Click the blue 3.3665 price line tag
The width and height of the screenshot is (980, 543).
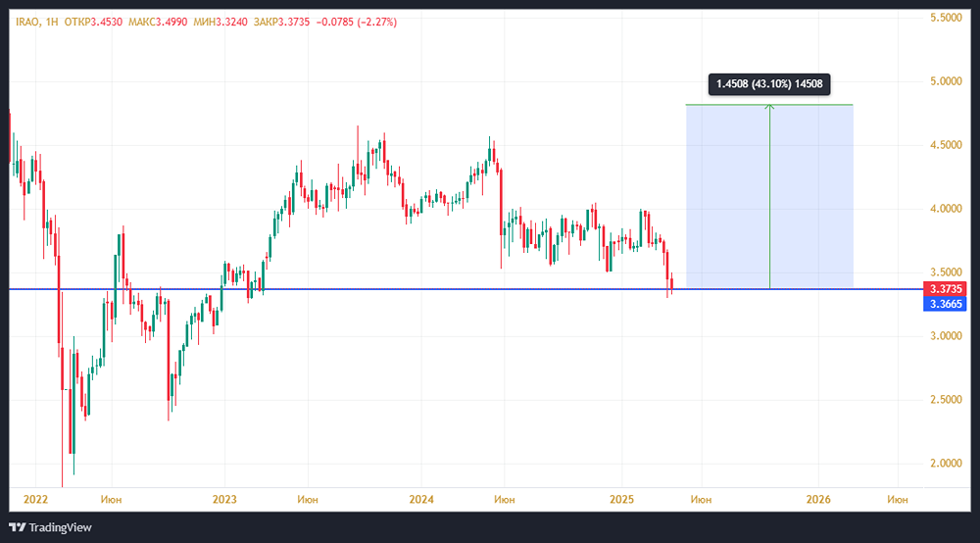point(947,304)
